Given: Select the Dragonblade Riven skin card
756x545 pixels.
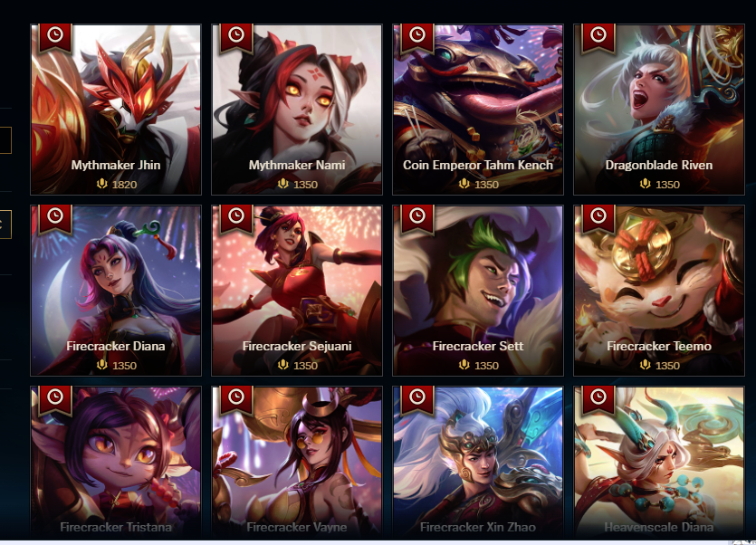Looking at the screenshot, I should [x=659, y=110].
